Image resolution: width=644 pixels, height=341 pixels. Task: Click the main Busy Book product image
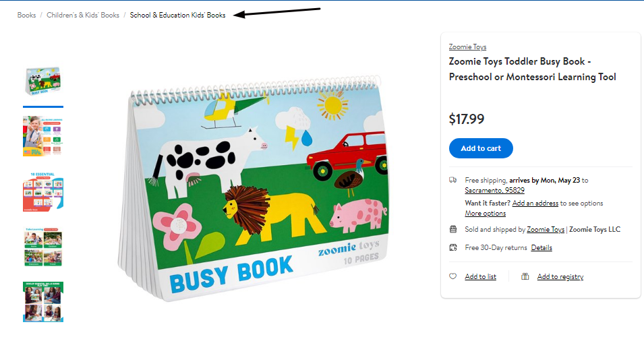(253, 187)
